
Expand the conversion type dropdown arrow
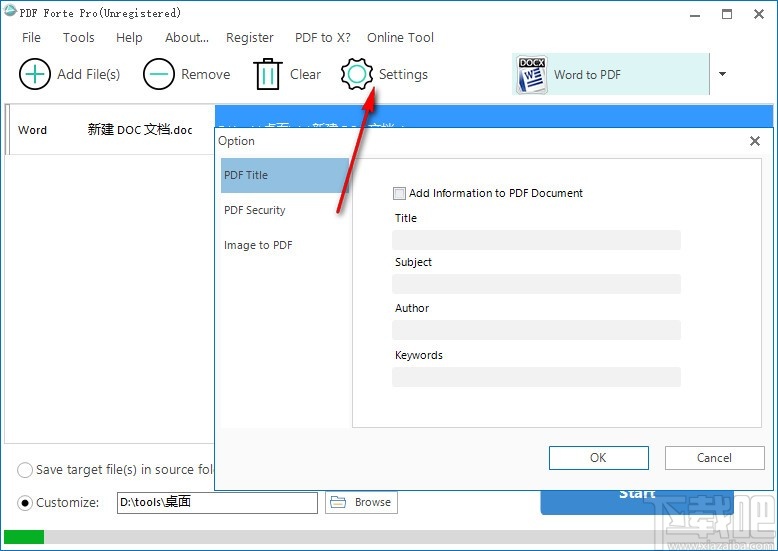722,74
